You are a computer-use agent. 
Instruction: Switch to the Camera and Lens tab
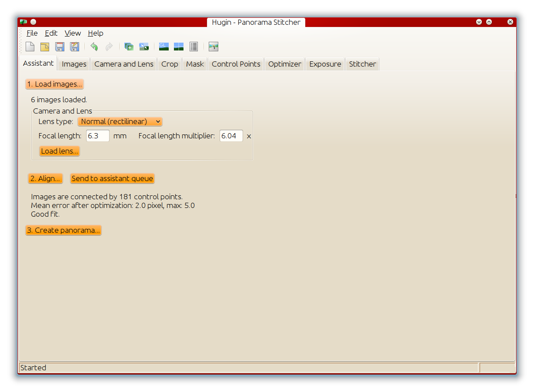coord(124,64)
